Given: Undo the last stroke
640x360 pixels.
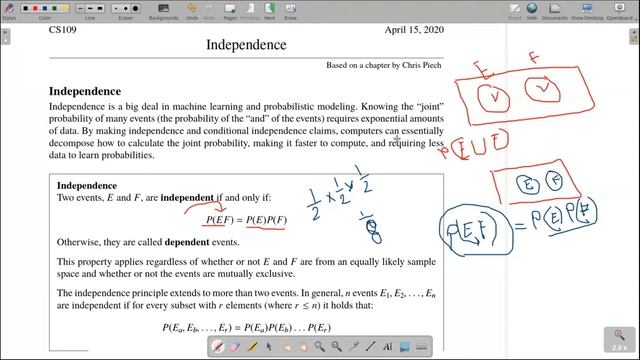Looking at the screenshot, I should 191,11.
